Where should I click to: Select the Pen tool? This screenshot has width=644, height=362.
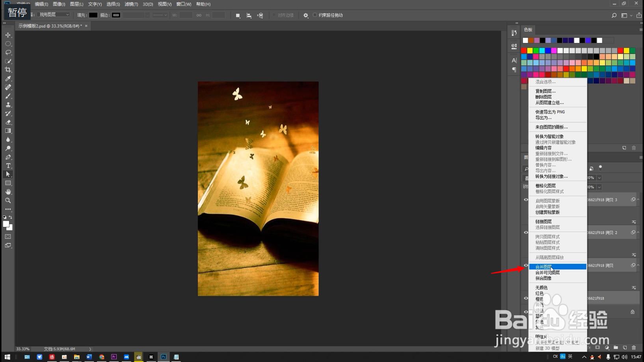[x=8, y=157]
